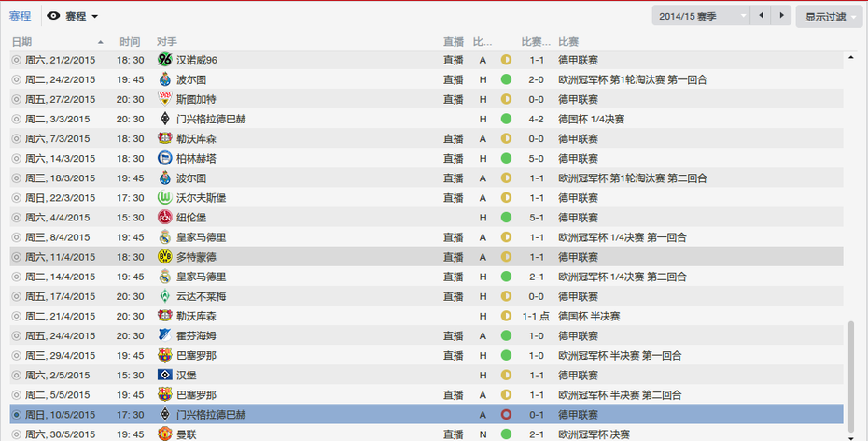
Task: Click the Stuttgart club badge
Action: (x=165, y=99)
